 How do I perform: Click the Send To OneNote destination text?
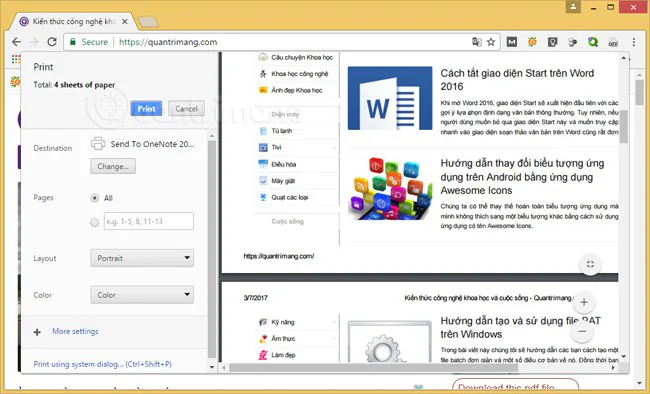152,144
